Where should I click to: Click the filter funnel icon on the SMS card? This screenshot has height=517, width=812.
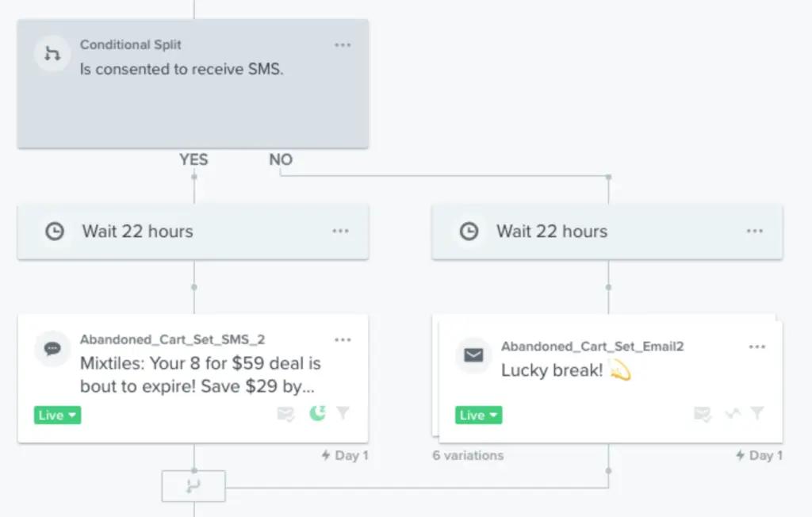tap(343, 414)
